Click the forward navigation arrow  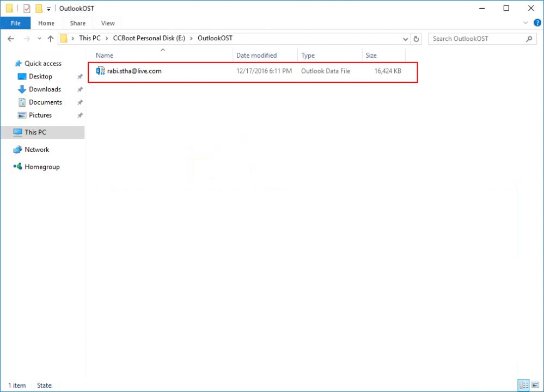[27, 39]
